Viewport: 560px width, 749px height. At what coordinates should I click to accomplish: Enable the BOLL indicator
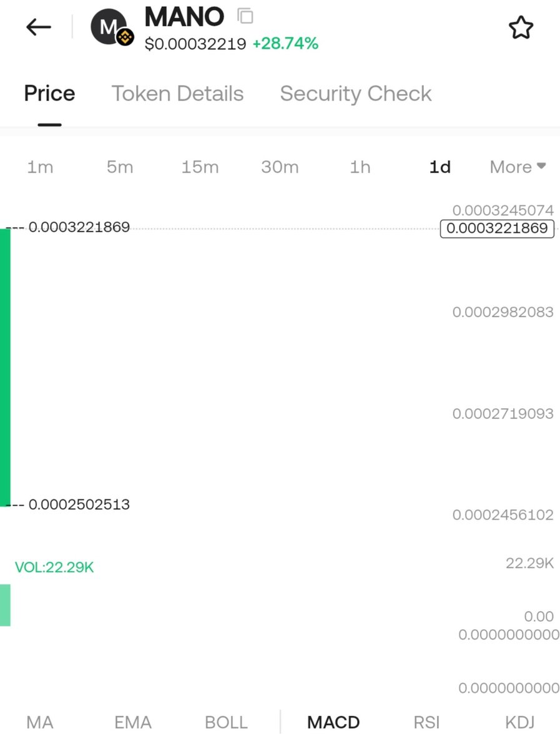click(226, 723)
